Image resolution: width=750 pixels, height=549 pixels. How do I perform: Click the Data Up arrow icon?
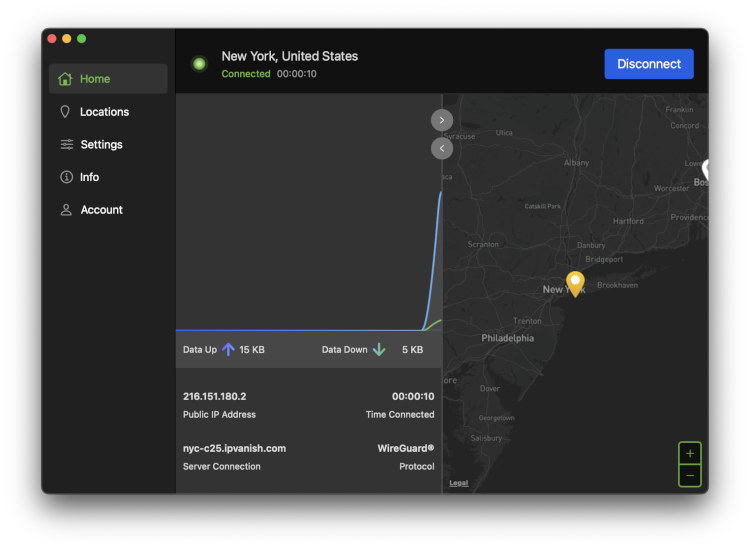point(228,350)
